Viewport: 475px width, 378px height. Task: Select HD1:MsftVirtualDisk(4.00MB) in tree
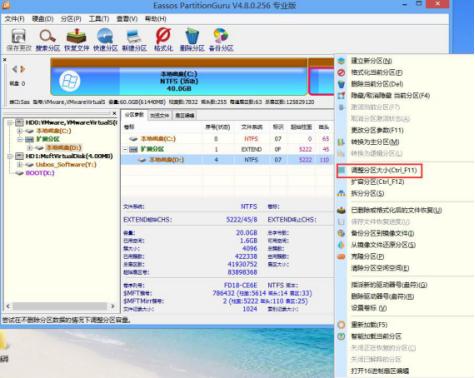click(x=69, y=156)
